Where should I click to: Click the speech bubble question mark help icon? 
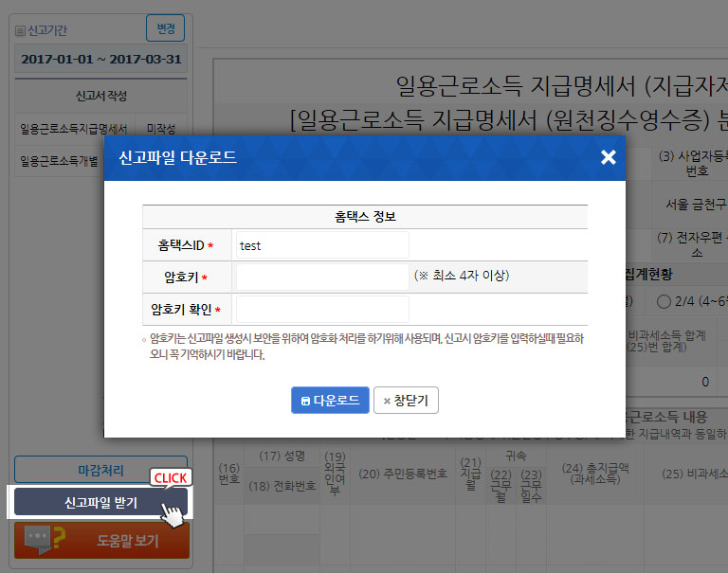tap(45, 540)
